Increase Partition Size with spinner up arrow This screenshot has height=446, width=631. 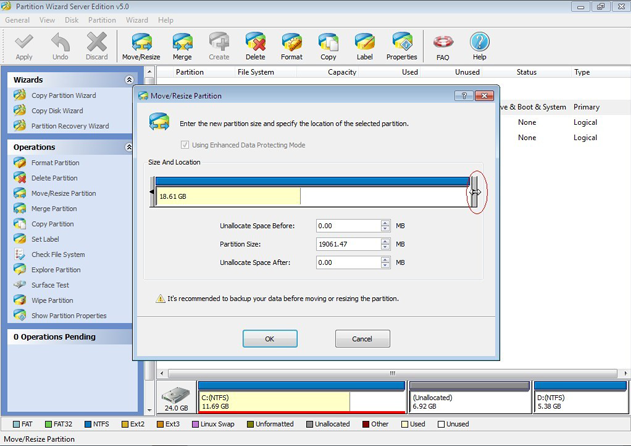click(x=385, y=241)
